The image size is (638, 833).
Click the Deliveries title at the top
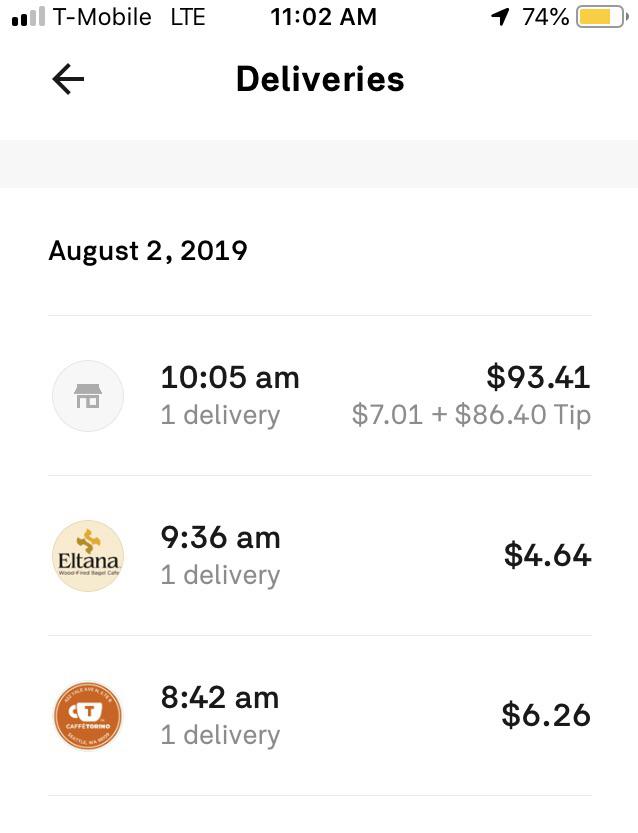click(319, 79)
